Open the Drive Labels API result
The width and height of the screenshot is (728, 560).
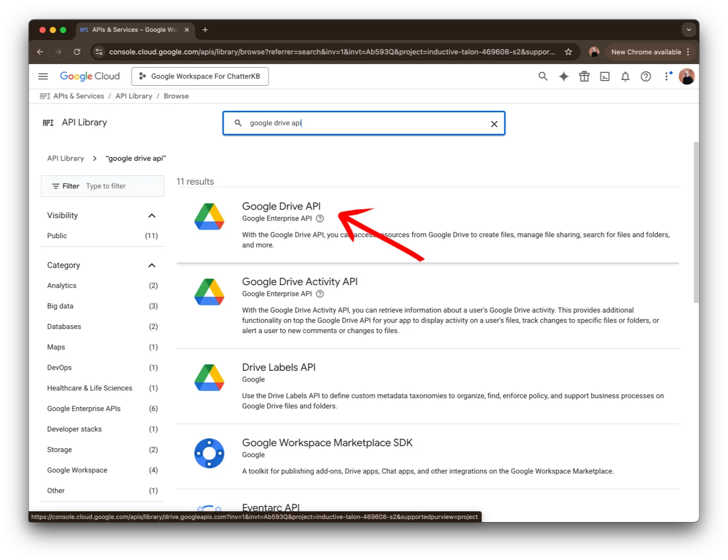click(279, 367)
